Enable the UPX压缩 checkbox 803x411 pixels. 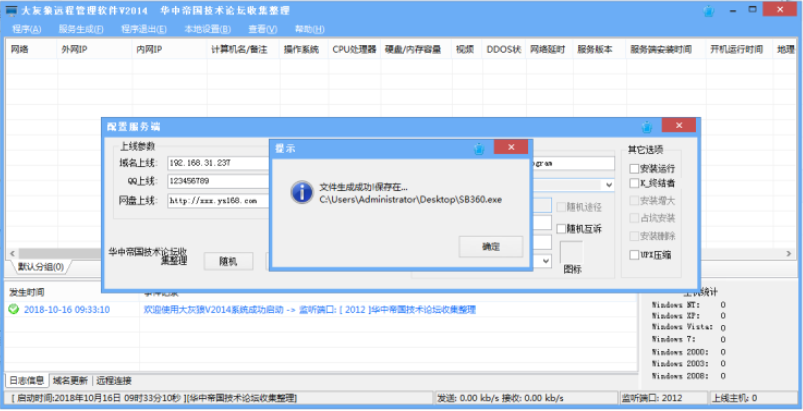tap(635, 254)
